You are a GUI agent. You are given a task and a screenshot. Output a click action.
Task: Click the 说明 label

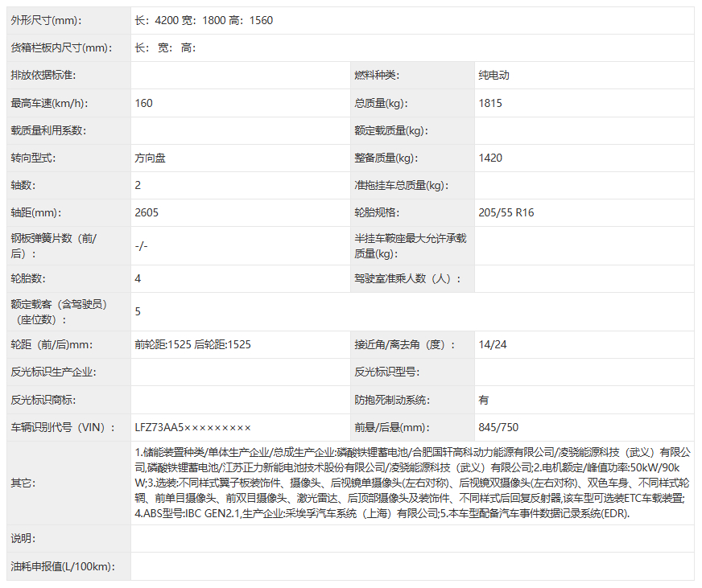click(23, 538)
